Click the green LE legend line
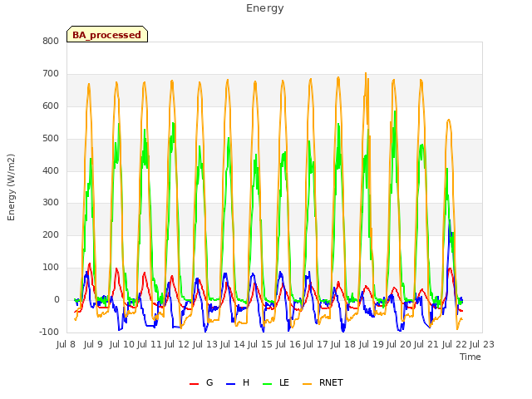This screenshot has width=532, height=399. click(268, 384)
